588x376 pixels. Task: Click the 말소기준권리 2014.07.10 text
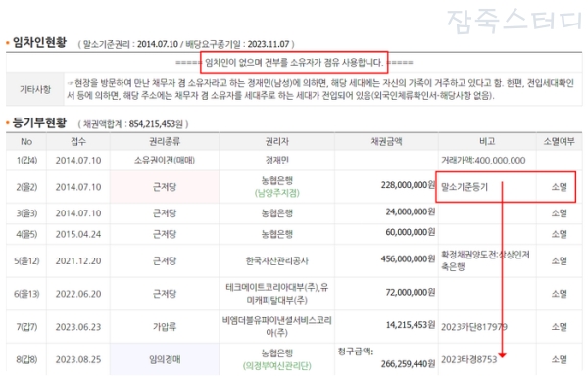(x=130, y=44)
